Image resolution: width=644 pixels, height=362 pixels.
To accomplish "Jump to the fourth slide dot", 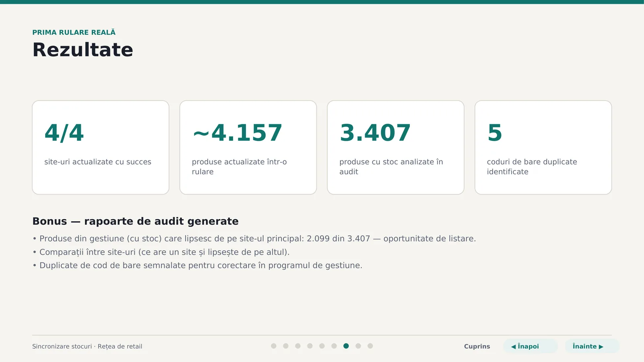I will pos(310,346).
